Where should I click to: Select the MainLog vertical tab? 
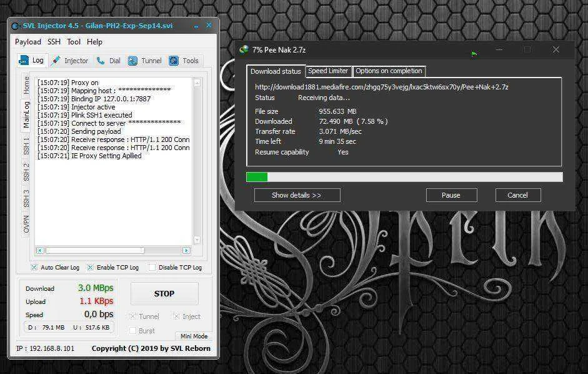pos(26,114)
